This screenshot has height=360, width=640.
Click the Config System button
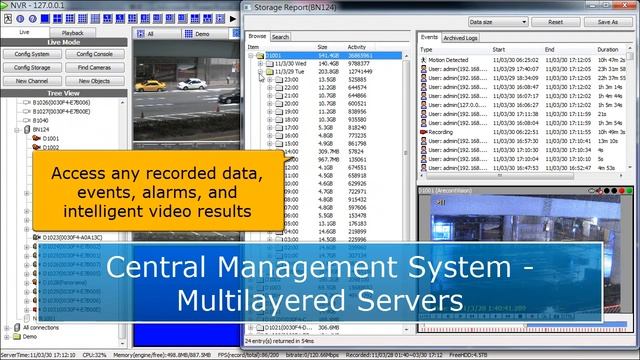click(x=32, y=54)
